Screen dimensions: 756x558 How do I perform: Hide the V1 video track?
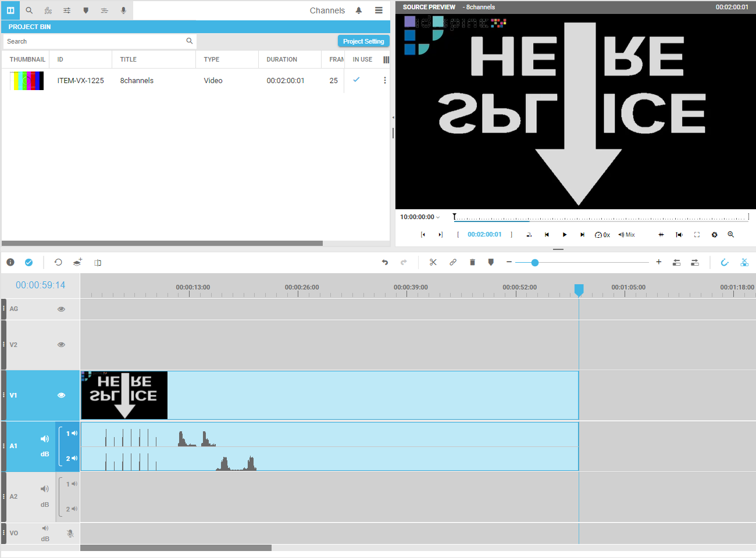pos(61,395)
